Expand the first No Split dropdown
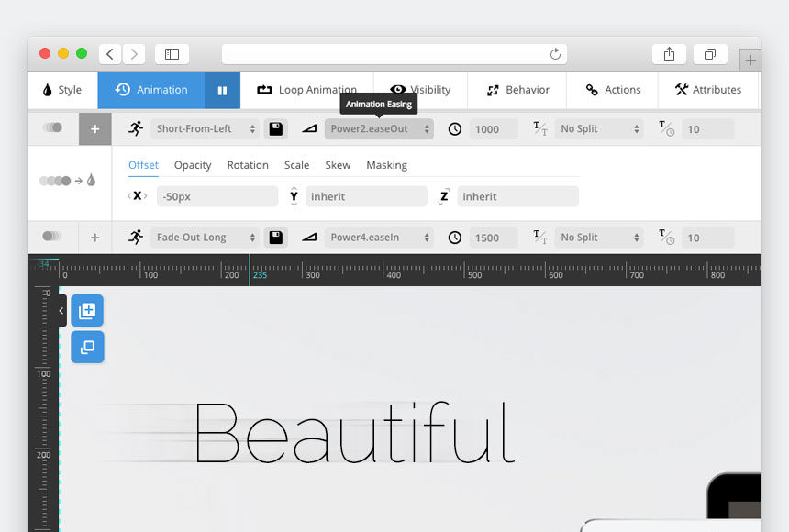 (x=599, y=129)
